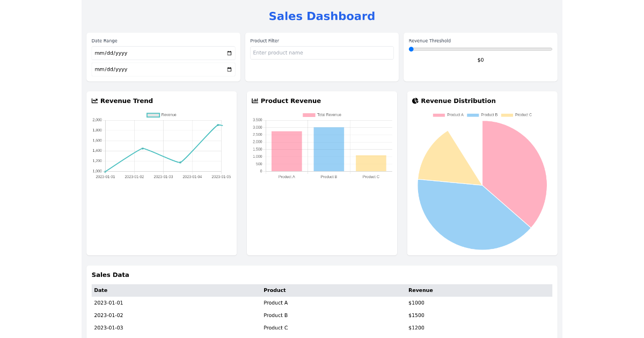
Task: Click the Sales Dashboard title
Action: click(321, 16)
